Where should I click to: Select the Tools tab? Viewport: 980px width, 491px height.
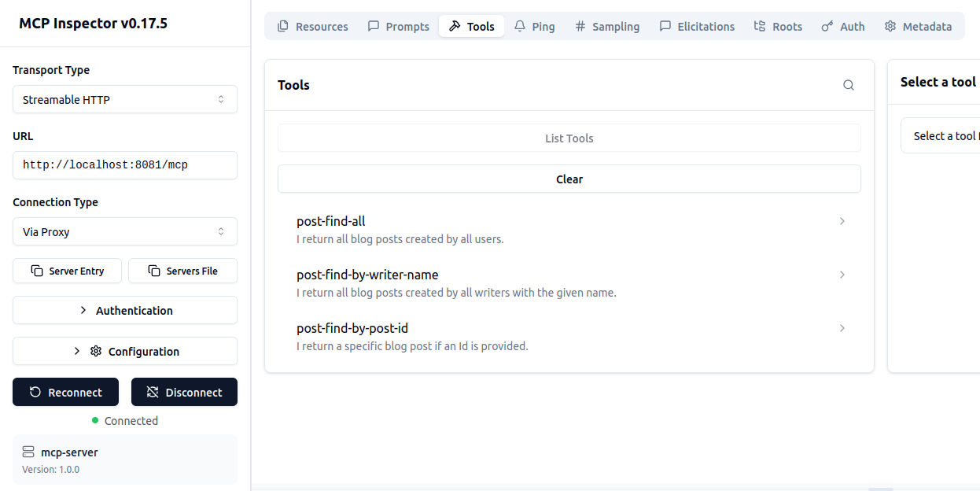click(472, 27)
